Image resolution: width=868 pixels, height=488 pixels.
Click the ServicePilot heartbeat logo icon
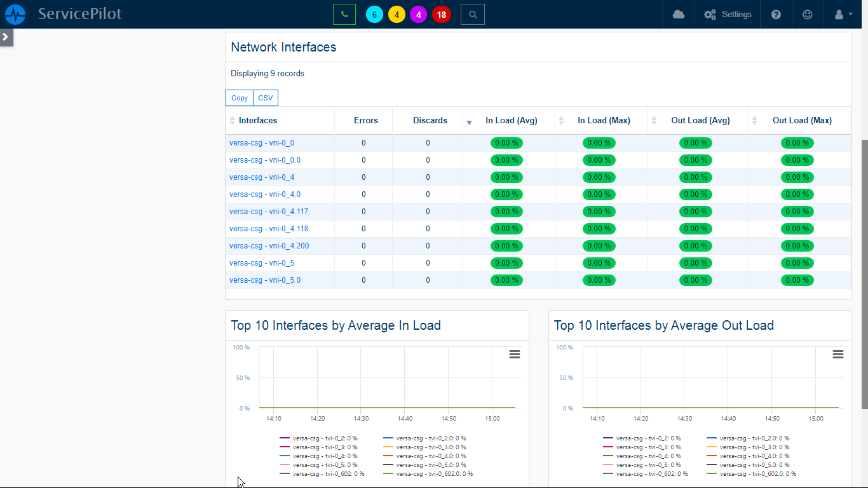15,14
